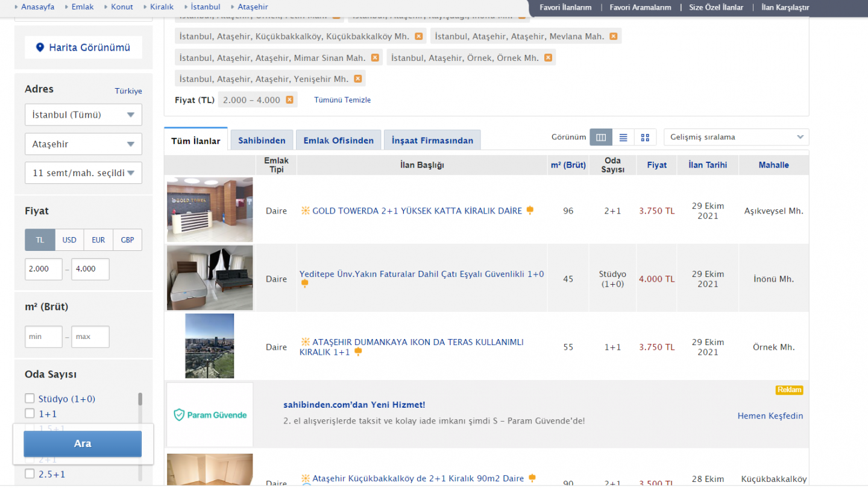Viewport: 868px width, 488px height.
Task: Open the Gelişmiş sıralama dropdown
Action: (x=735, y=137)
